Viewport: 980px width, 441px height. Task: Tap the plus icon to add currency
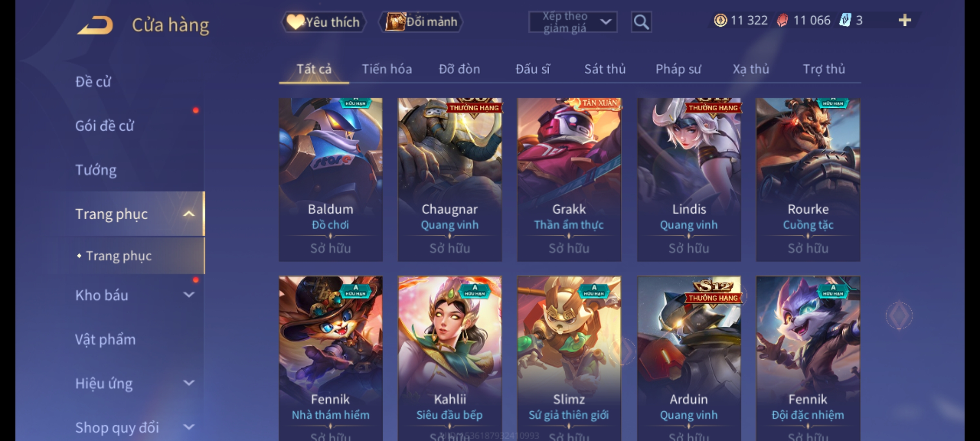[904, 20]
